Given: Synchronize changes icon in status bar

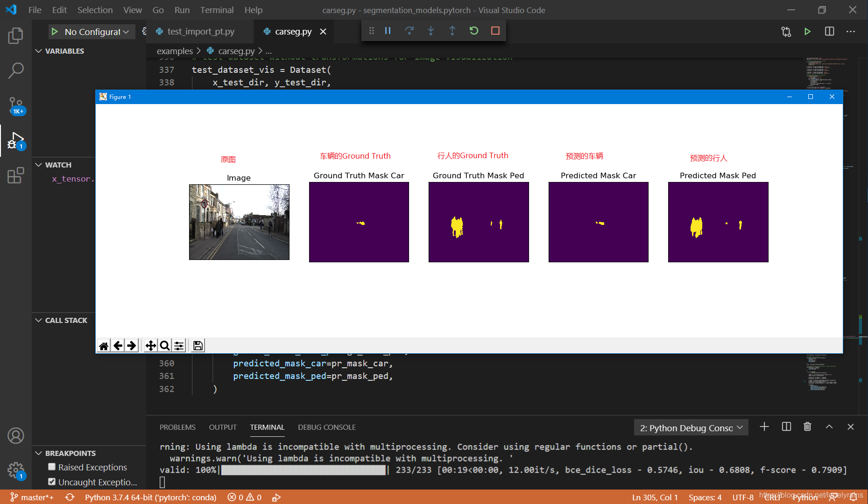Looking at the screenshot, I should click(x=70, y=497).
